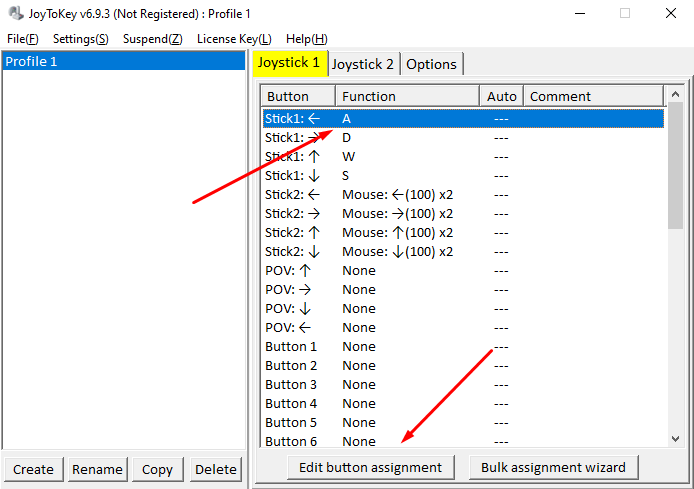Switch to the Options tab

click(x=432, y=64)
